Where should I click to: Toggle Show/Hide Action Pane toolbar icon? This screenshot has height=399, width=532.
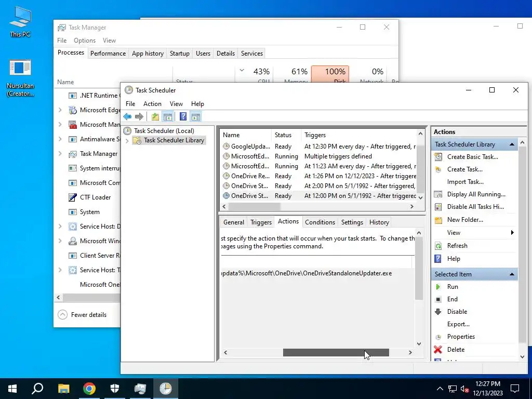click(x=196, y=117)
